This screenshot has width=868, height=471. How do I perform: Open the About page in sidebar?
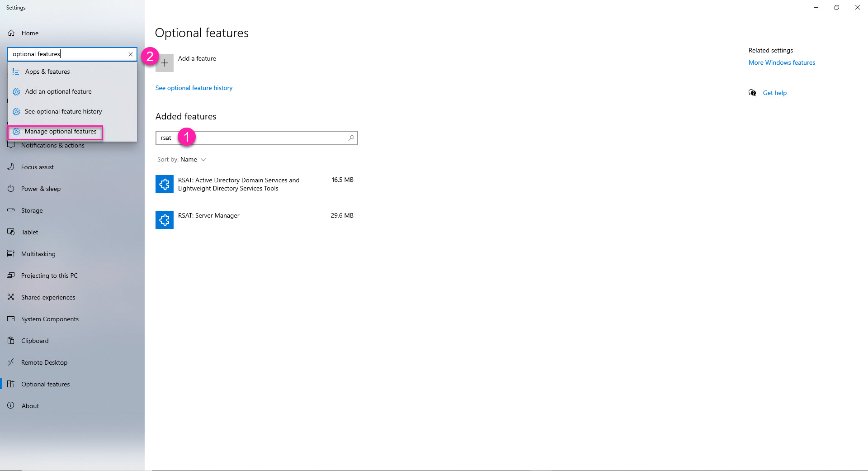point(30,406)
